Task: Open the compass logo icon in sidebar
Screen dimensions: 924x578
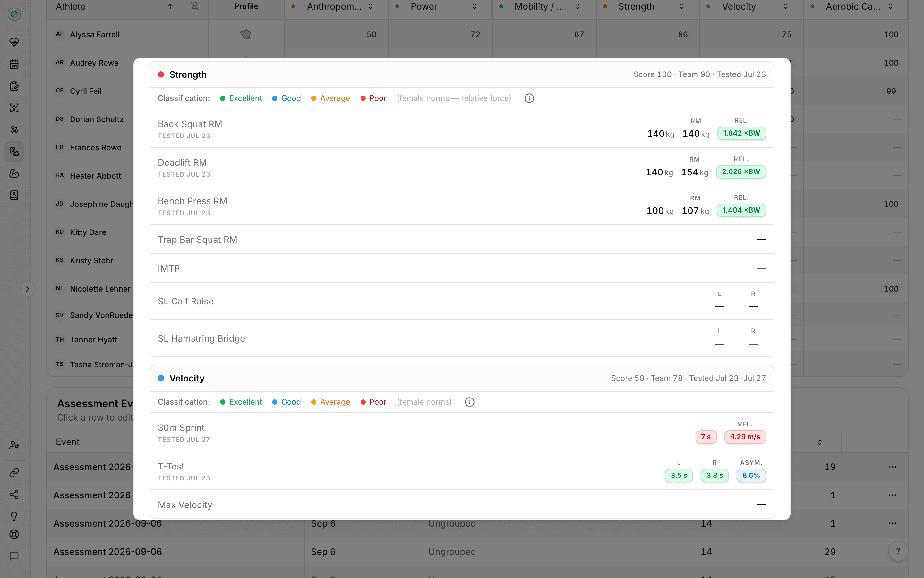Action: pyautogui.click(x=14, y=14)
